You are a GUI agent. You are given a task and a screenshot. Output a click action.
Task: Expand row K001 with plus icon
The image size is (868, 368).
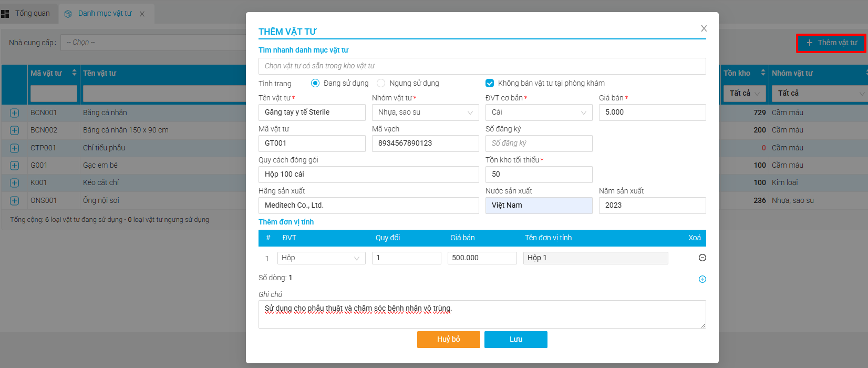(14, 183)
